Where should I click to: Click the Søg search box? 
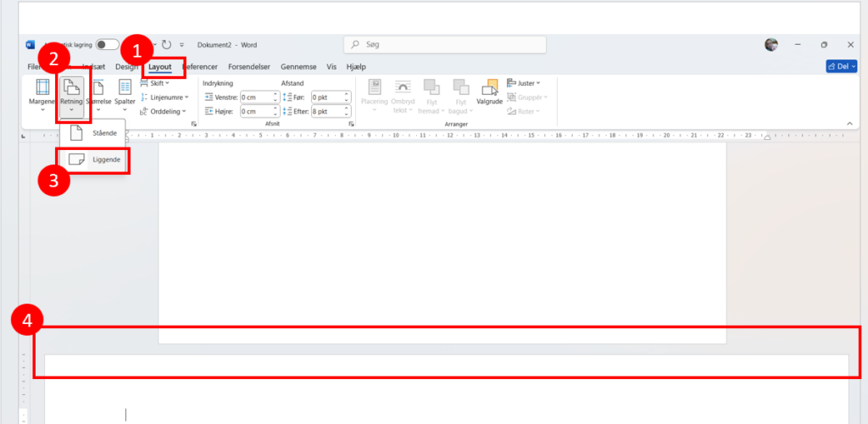445,45
